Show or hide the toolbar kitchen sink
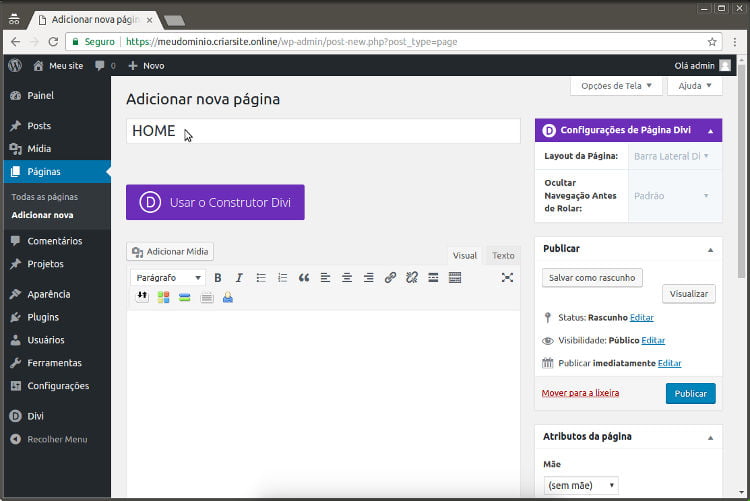This screenshot has width=750, height=501. (455, 277)
